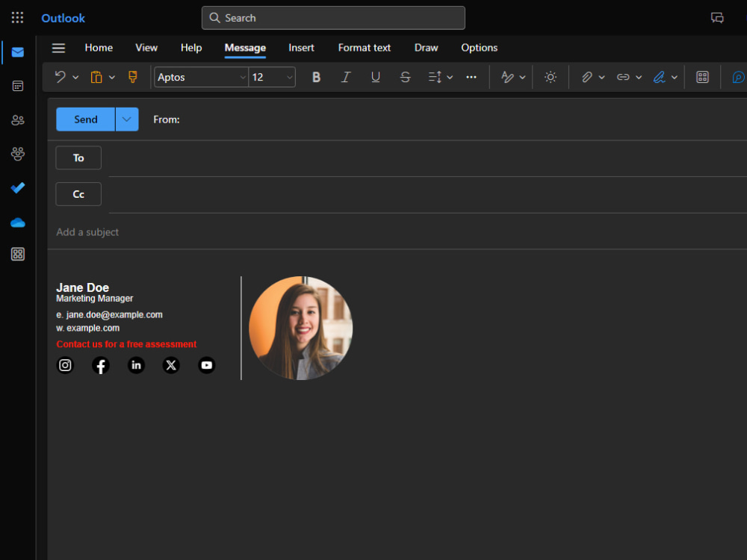747x560 pixels.
Task: Click the blue Send button
Action: (x=86, y=119)
